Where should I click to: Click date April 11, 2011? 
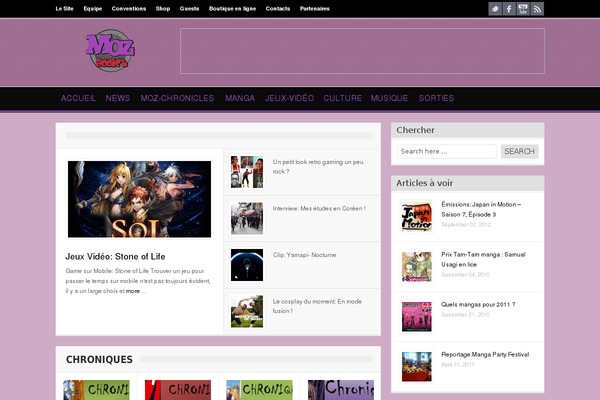458,365
